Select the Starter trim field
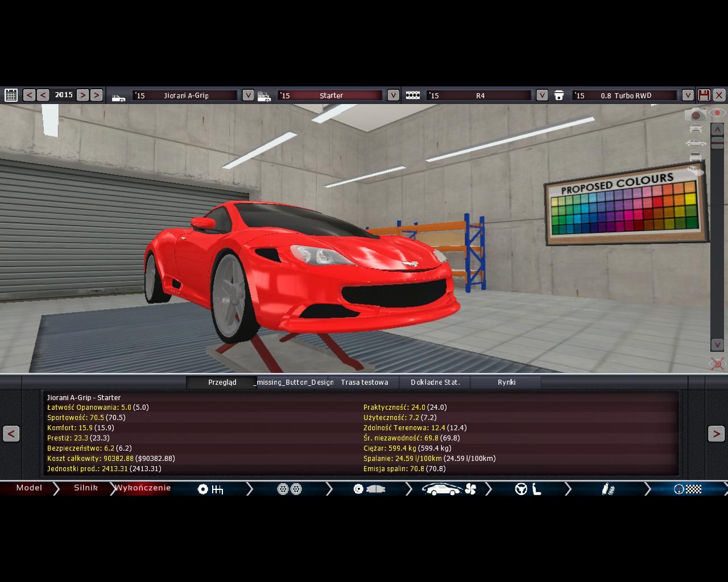Viewport: 728px width, 582px height. (330, 95)
